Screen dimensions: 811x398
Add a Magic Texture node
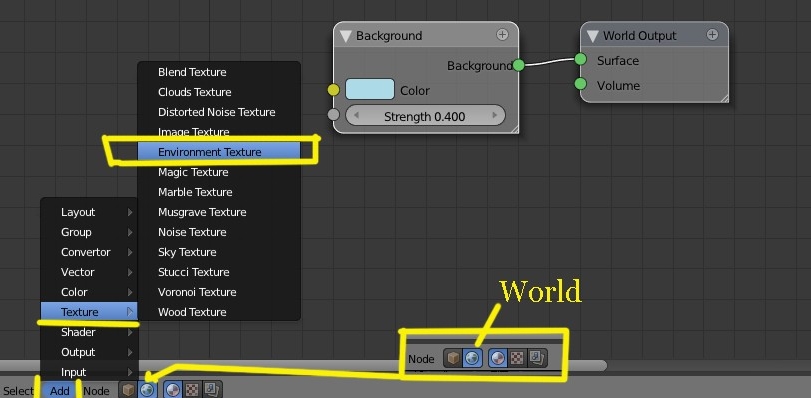[x=219, y=172]
